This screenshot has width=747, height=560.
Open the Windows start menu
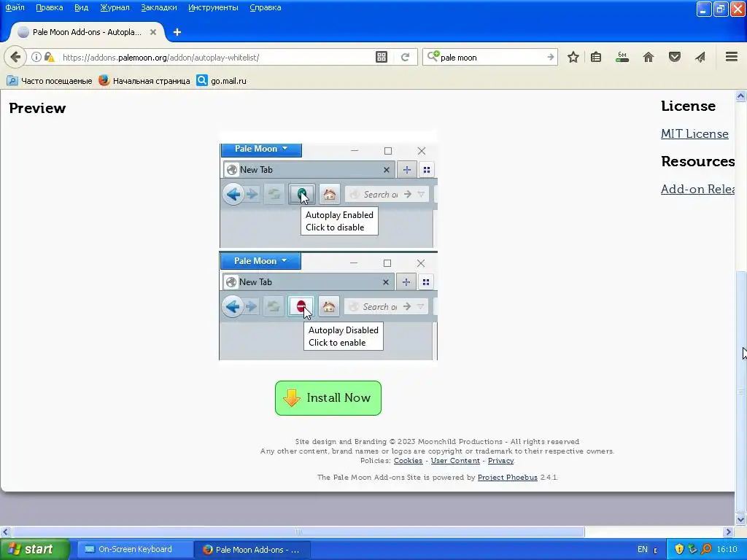35,549
